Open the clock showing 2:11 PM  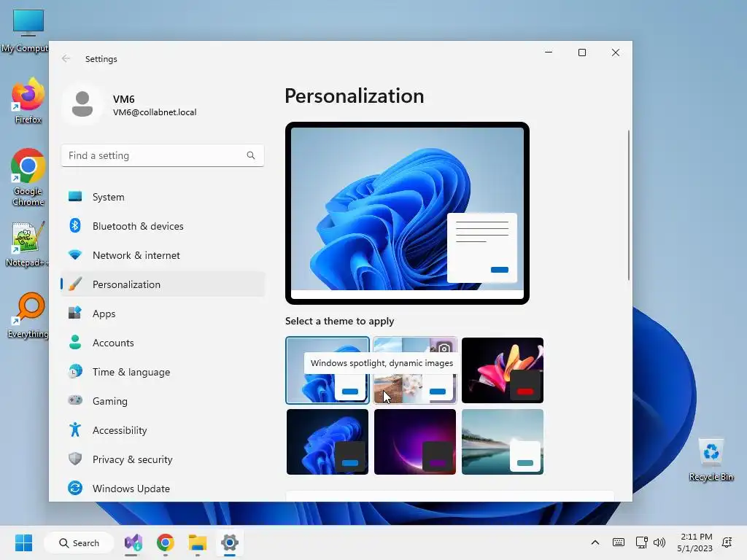click(x=695, y=542)
